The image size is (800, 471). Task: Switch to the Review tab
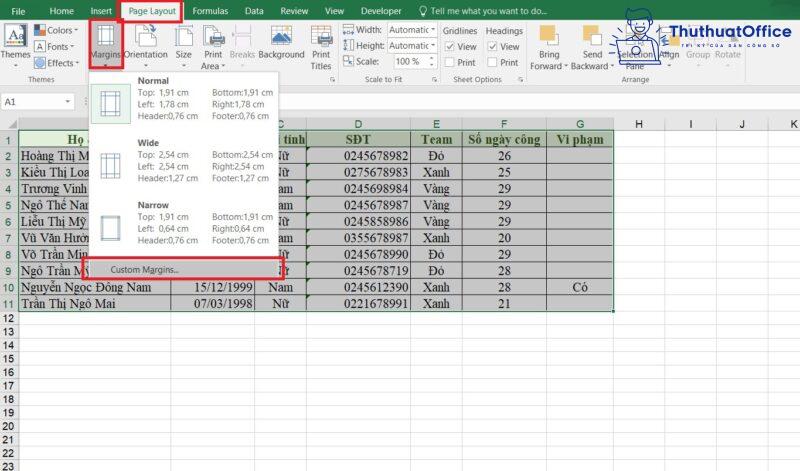click(x=294, y=11)
